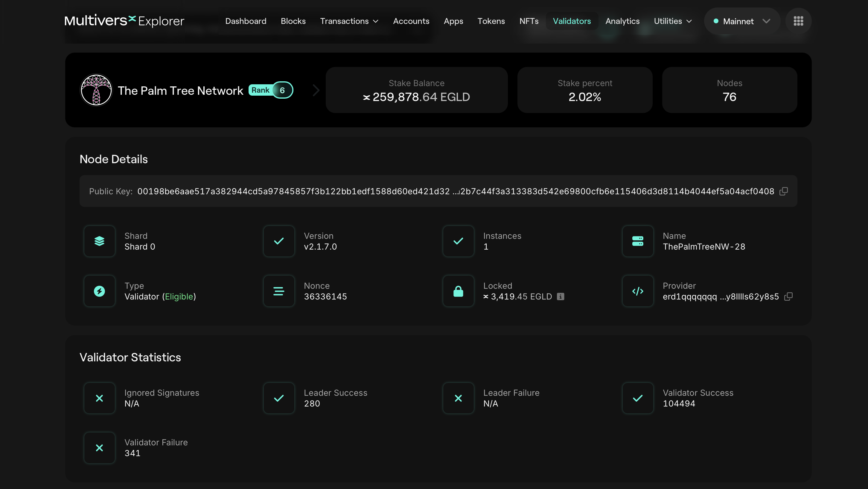Open the apps grid icon

[798, 21]
